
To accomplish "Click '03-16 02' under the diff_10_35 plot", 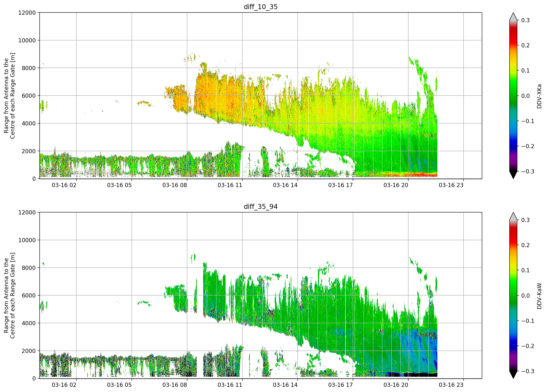I will click(64, 185).
